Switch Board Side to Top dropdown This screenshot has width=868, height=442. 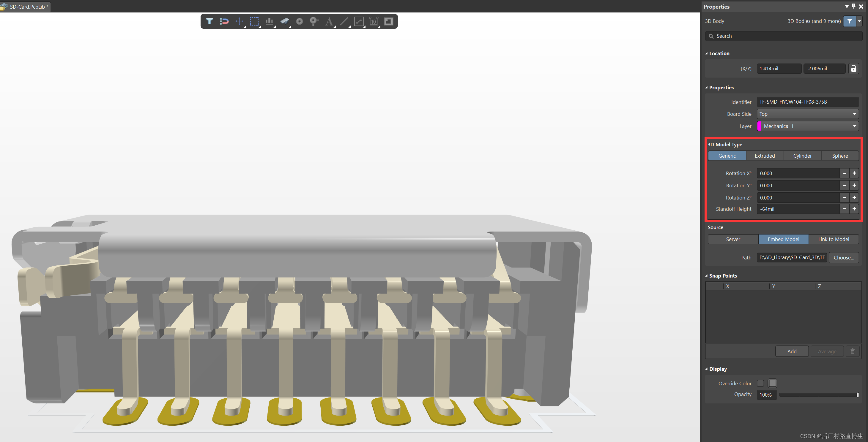[807, 113]
